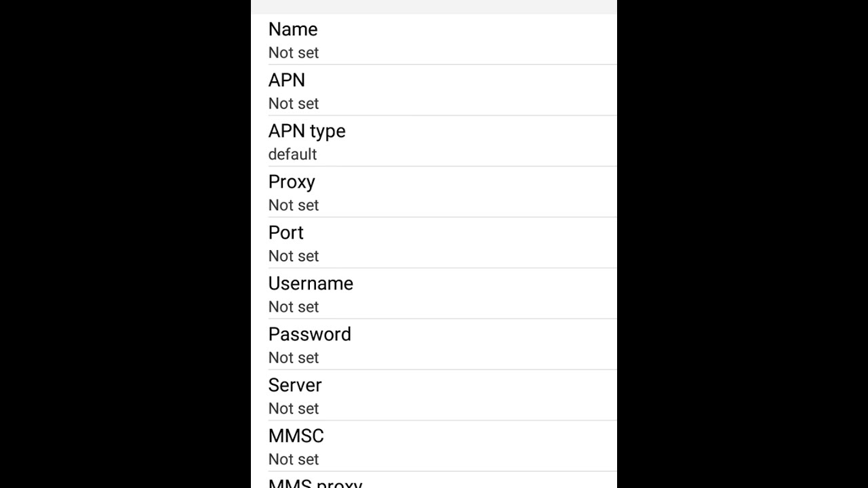The height and width of the screenshot is (488, 868).
Task: Click the 'default' APN type value
Action: [x=292, y=155]
